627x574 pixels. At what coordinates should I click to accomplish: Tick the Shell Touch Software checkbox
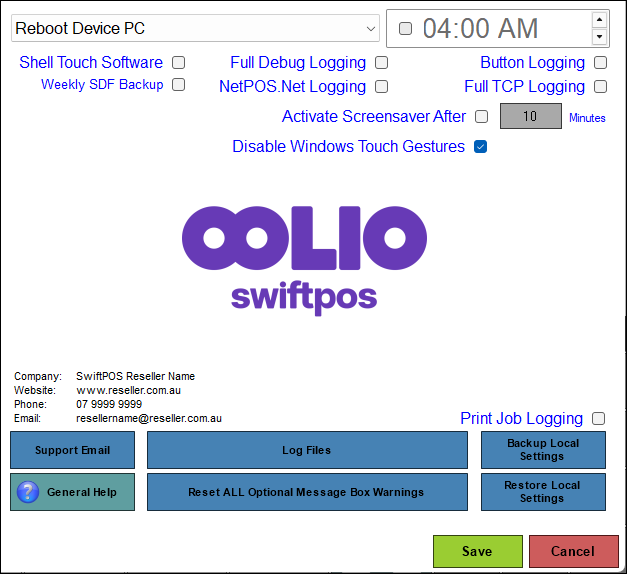click(x=178, y=62)
